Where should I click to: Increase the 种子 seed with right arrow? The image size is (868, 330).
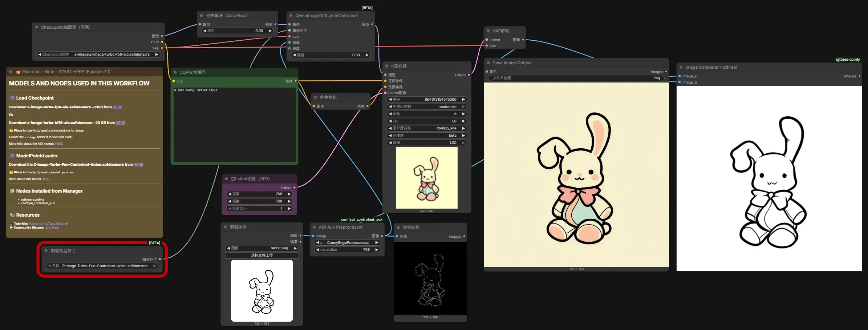point(463,100)
